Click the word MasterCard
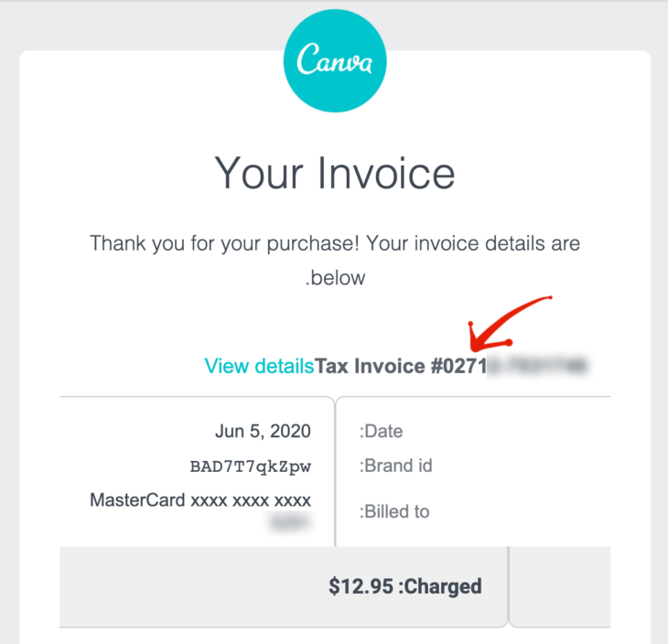Image resolution: width=668 pixels, height=644 pixels. [136, 500]
